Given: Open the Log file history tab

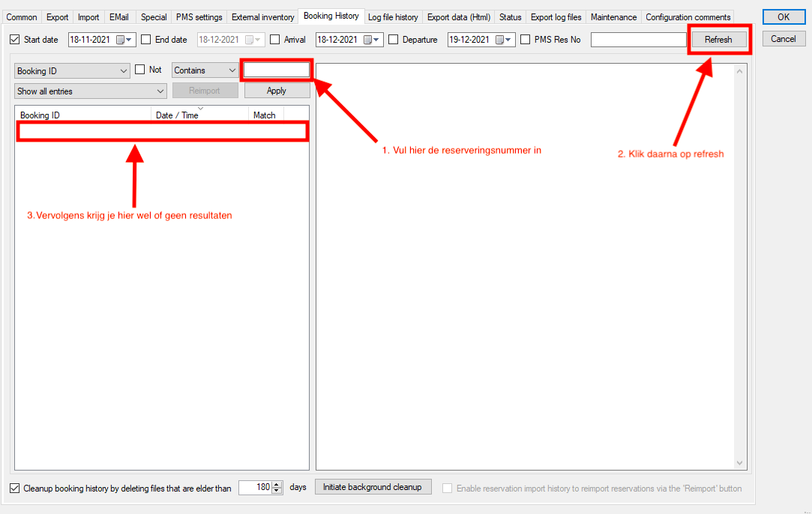Looking at the screenshot, I should pos(393,17).
